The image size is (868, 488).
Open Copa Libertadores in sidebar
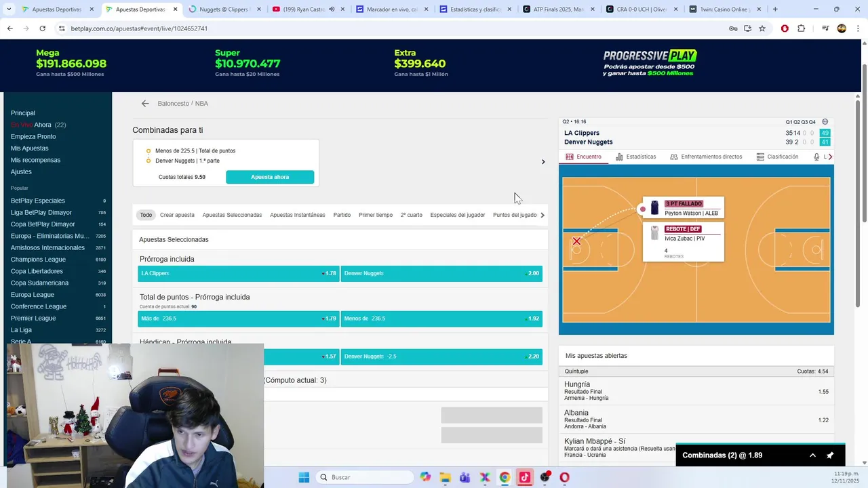(x=37, y=271)
